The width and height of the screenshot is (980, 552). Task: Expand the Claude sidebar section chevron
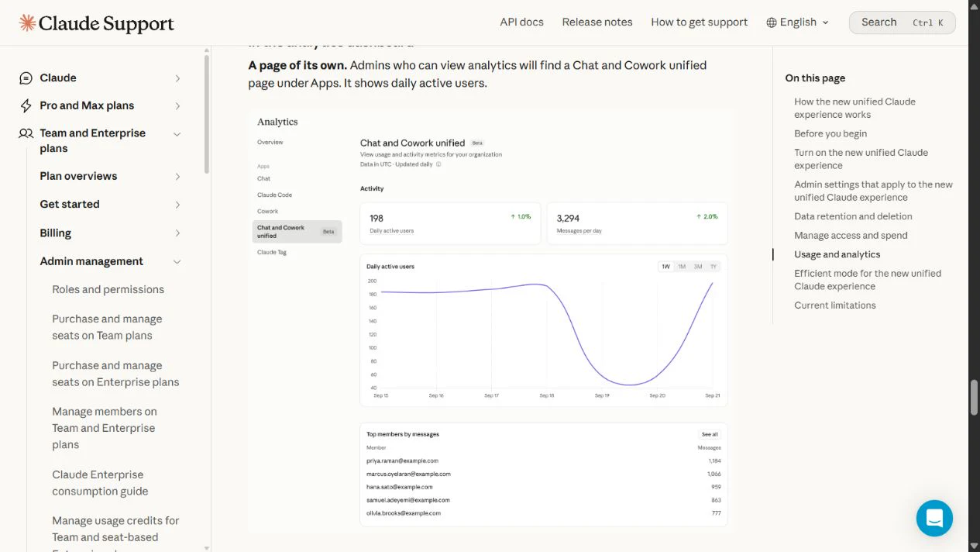pos(177,78)
